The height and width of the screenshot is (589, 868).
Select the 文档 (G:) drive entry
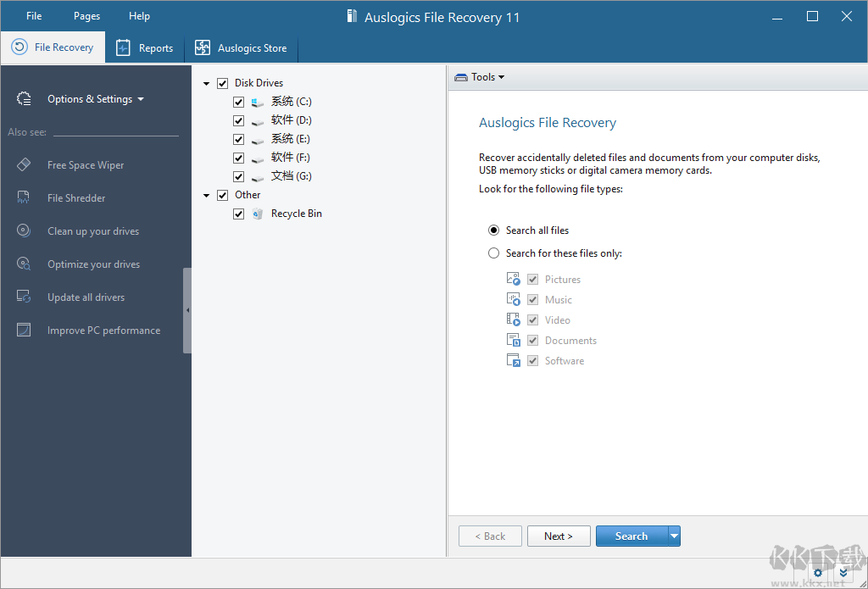(291, 176)
